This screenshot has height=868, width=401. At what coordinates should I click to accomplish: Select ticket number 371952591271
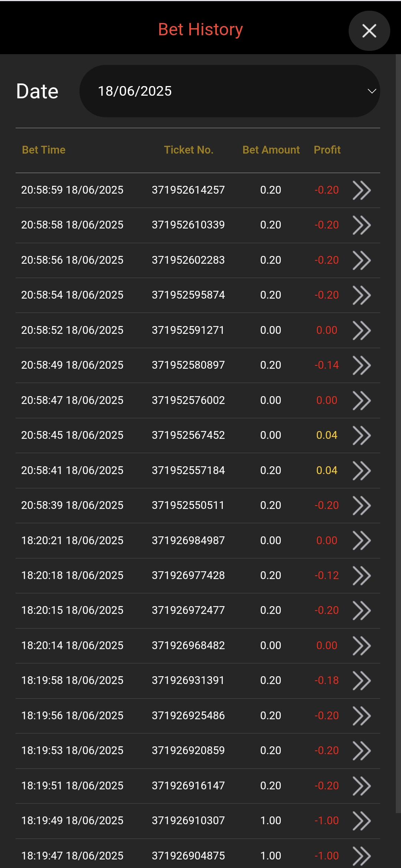(188, 330)
